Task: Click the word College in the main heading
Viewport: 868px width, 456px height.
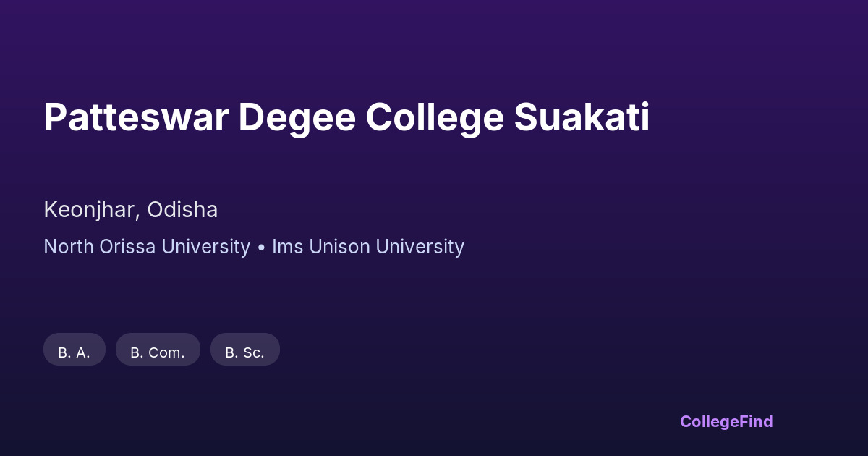Action: tap(434, 117)
